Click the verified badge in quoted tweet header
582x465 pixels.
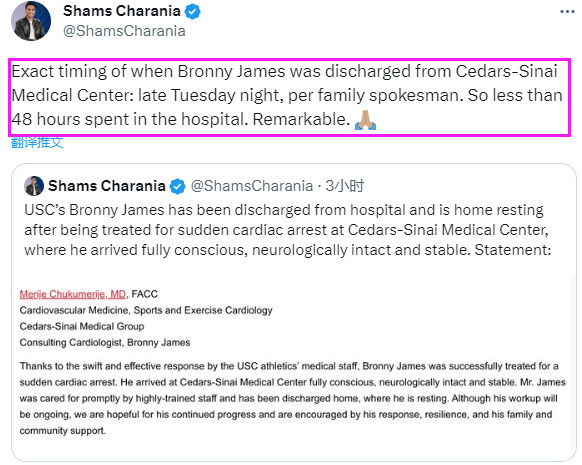tap(177, 186)
